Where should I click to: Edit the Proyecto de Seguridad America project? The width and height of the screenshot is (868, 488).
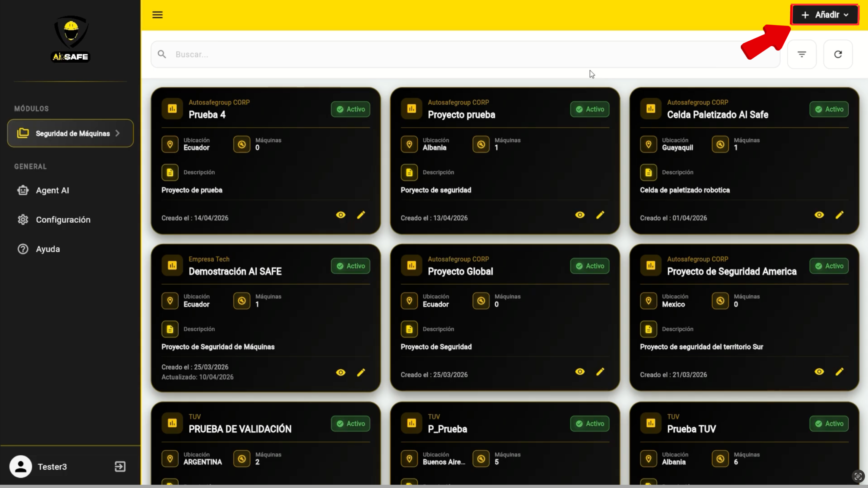point(840,371)
